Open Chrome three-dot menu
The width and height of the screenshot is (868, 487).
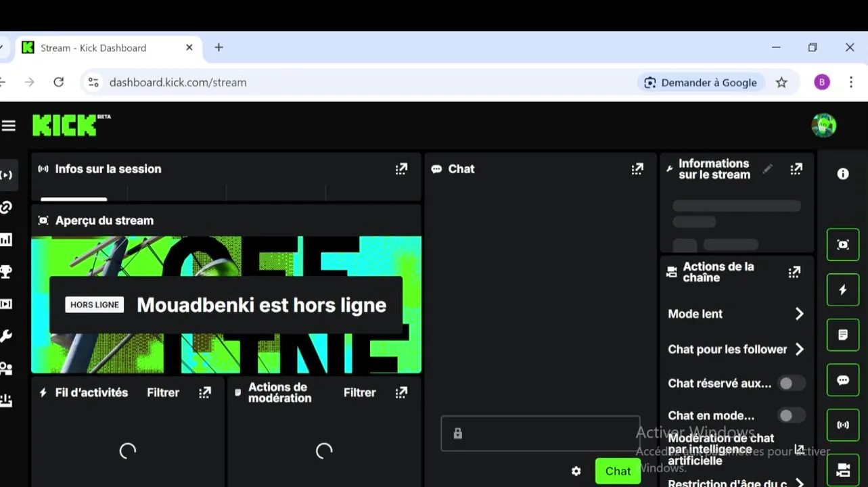click(x=851, y=83)
